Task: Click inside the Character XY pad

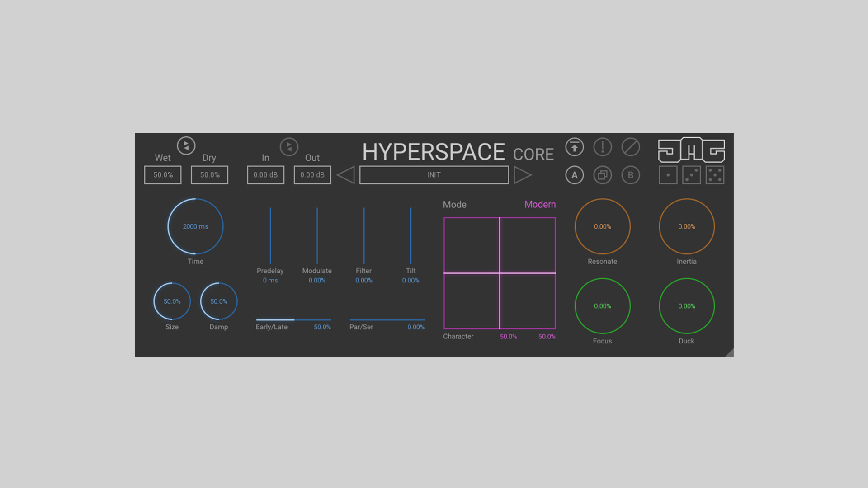Action: [500, 273]
